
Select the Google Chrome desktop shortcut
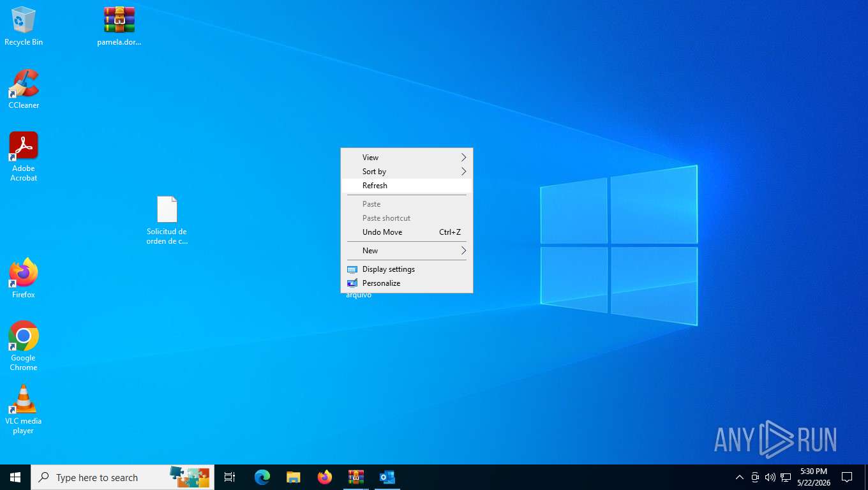(24, 346)
